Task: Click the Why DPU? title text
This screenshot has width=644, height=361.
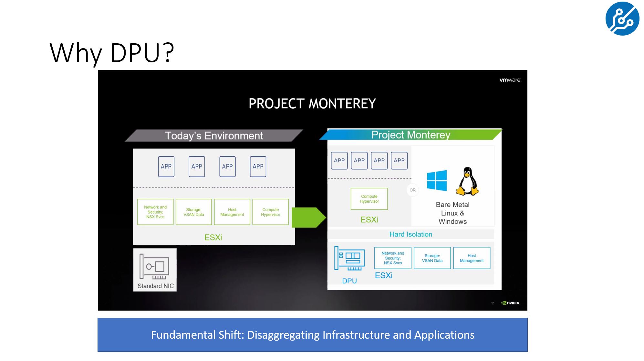Action: [x=112, y=52]
